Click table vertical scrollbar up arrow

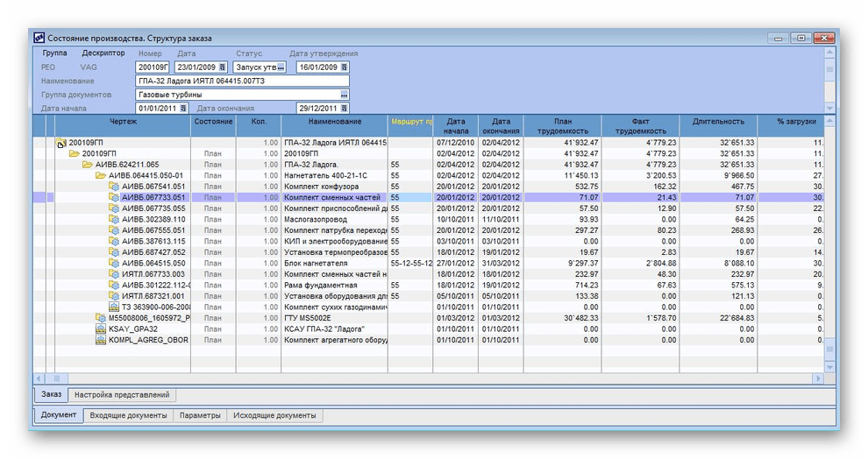[x=829, y=121]
